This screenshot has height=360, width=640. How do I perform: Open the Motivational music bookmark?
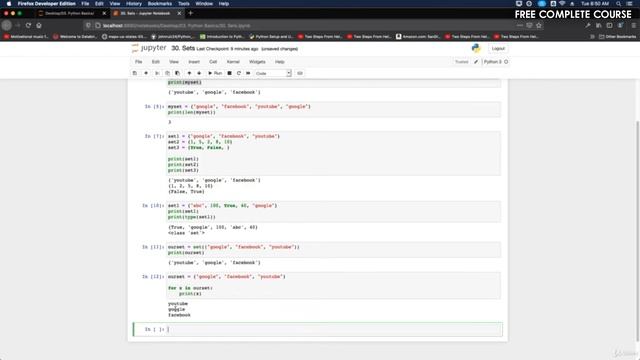26,36
